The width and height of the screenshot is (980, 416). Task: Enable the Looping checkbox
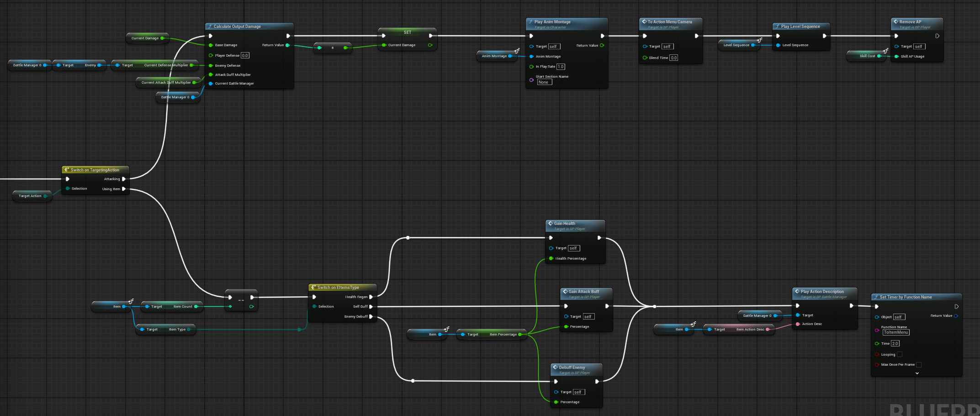click(899, 354)
